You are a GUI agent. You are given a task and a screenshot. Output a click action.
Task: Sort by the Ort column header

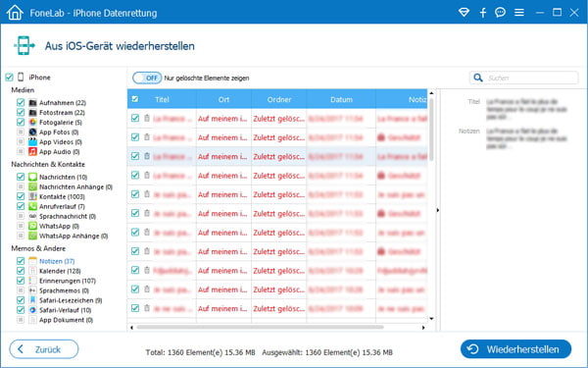(223, 99)
